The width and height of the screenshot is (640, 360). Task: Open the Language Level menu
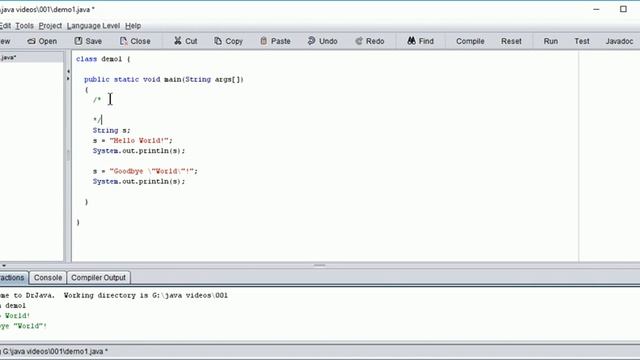(93, 26)
